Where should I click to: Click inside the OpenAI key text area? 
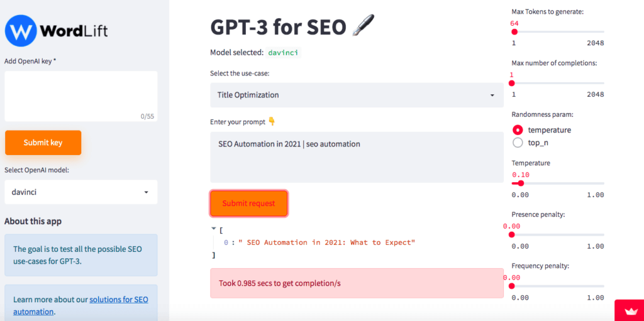click(x=81, y=96)
